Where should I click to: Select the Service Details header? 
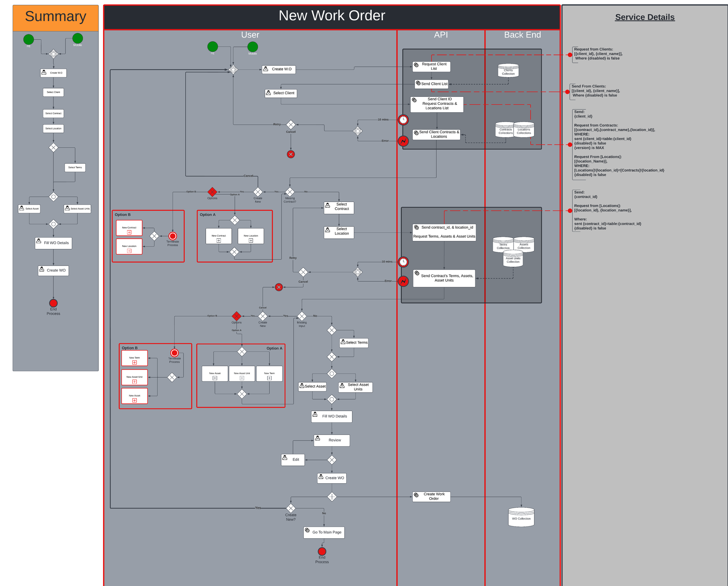point(645,17)
